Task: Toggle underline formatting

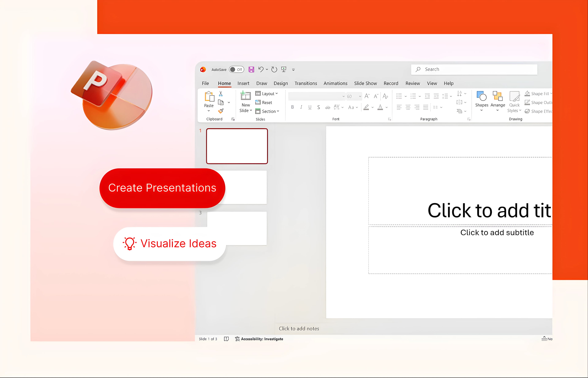Action: coord(310,107)
